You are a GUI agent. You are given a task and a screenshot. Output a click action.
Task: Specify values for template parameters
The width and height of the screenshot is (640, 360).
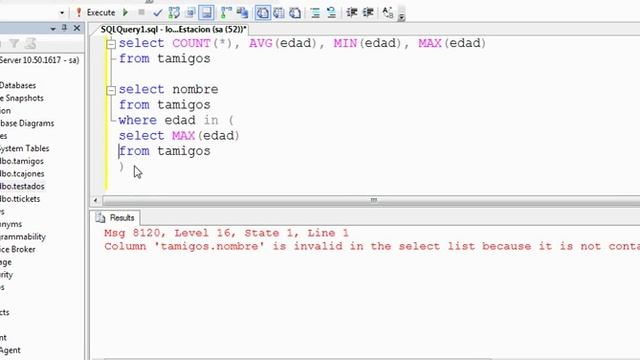point(388,13)
